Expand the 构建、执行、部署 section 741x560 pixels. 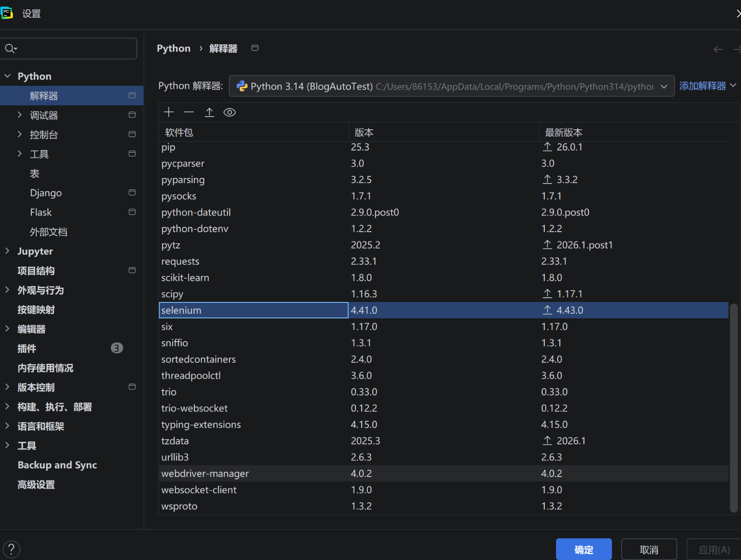(8, 406)
